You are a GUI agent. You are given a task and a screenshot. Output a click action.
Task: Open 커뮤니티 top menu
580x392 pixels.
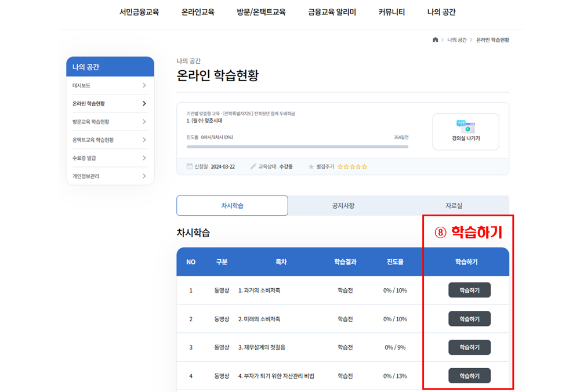pyautogui.click(x=391, y=12)
